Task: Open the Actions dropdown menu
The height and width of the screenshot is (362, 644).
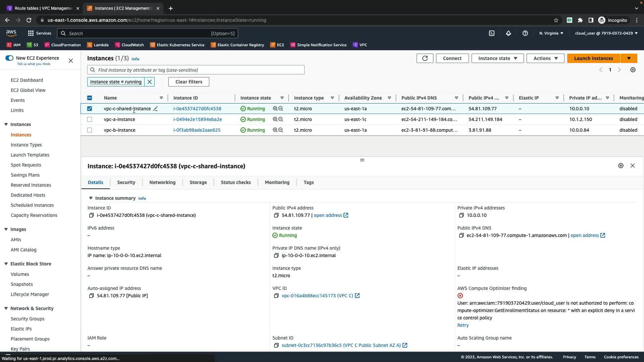Action: [x=545, y=58]
